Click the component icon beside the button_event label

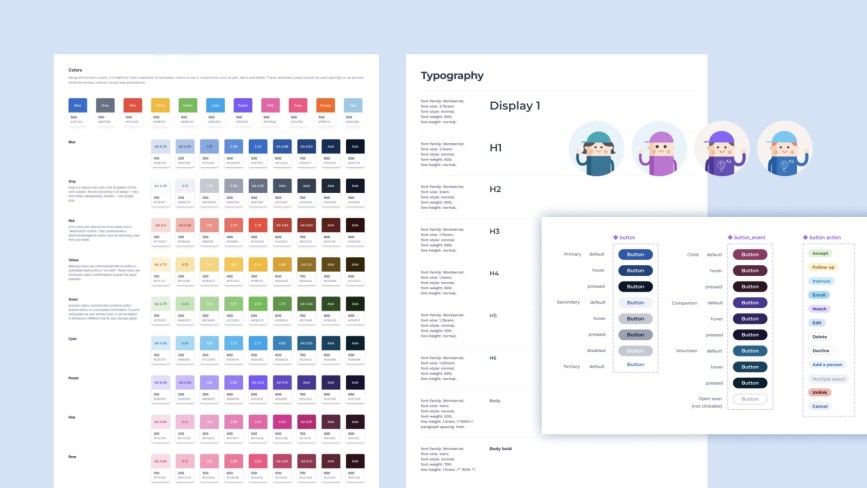point(730,238)
